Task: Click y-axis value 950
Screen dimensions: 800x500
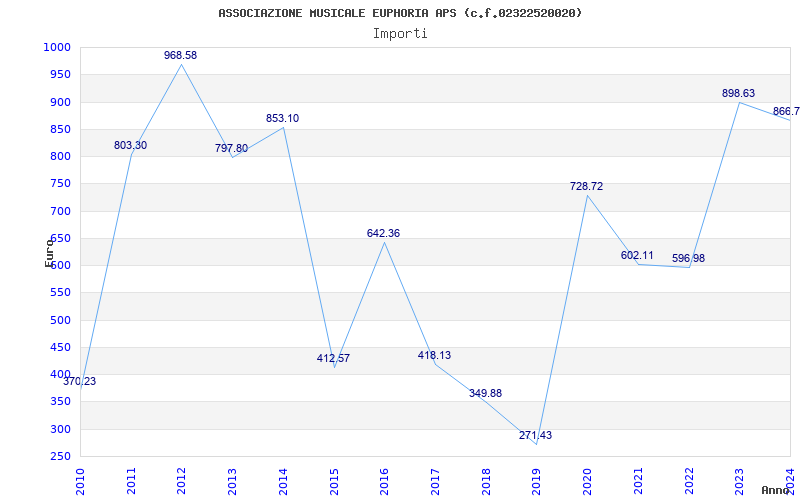Action: 60,74
